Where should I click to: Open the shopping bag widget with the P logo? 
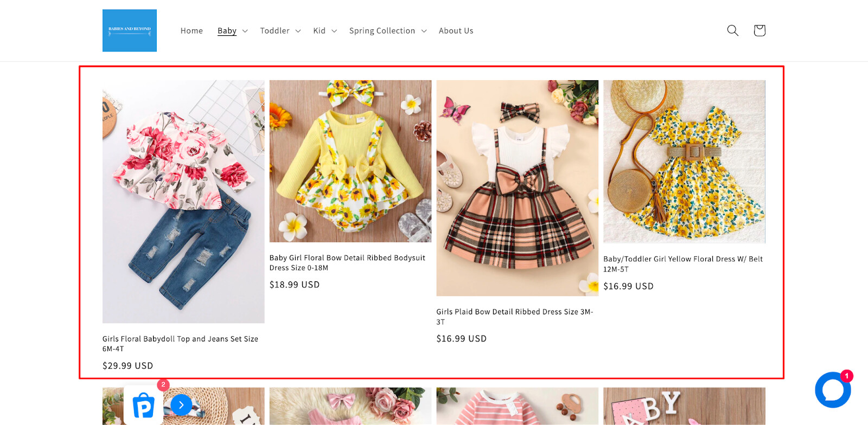click(144, 405)
